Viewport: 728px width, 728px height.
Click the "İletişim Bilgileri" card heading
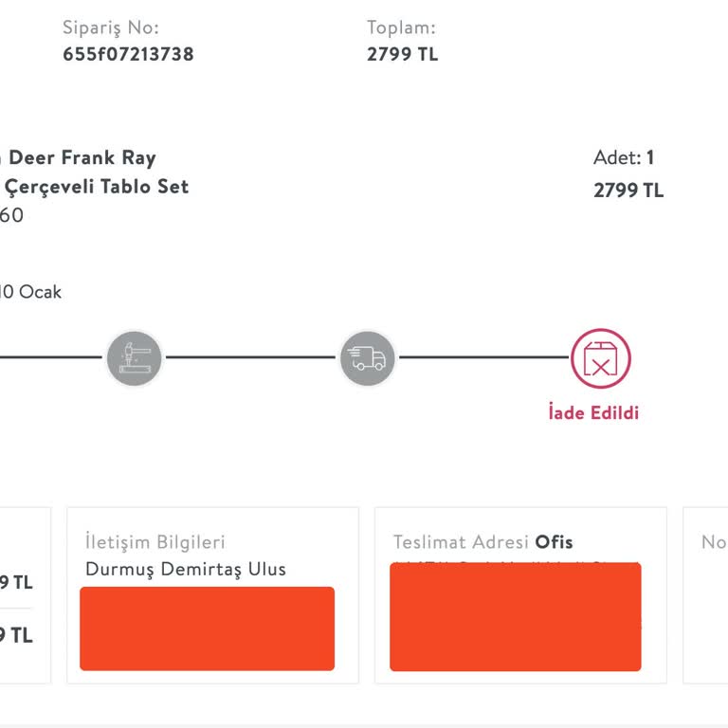tap(155, 542)
